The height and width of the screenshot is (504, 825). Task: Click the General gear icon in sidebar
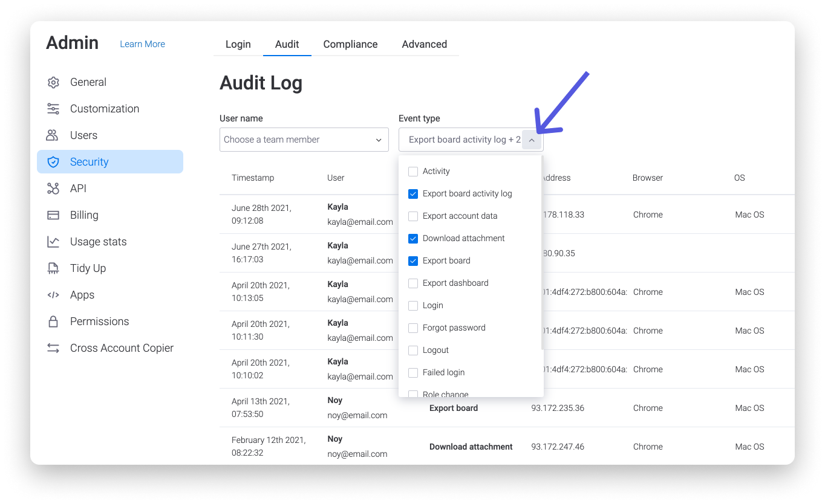click(53, 82)
